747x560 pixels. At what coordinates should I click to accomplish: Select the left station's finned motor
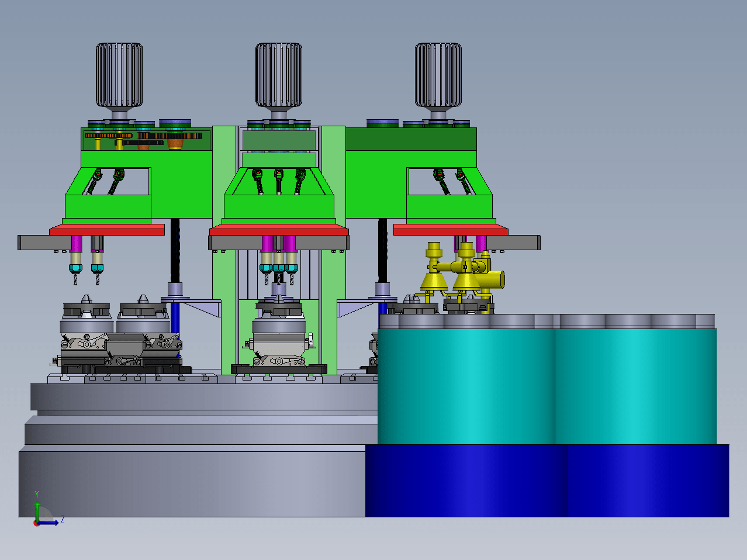pos(119,75)
